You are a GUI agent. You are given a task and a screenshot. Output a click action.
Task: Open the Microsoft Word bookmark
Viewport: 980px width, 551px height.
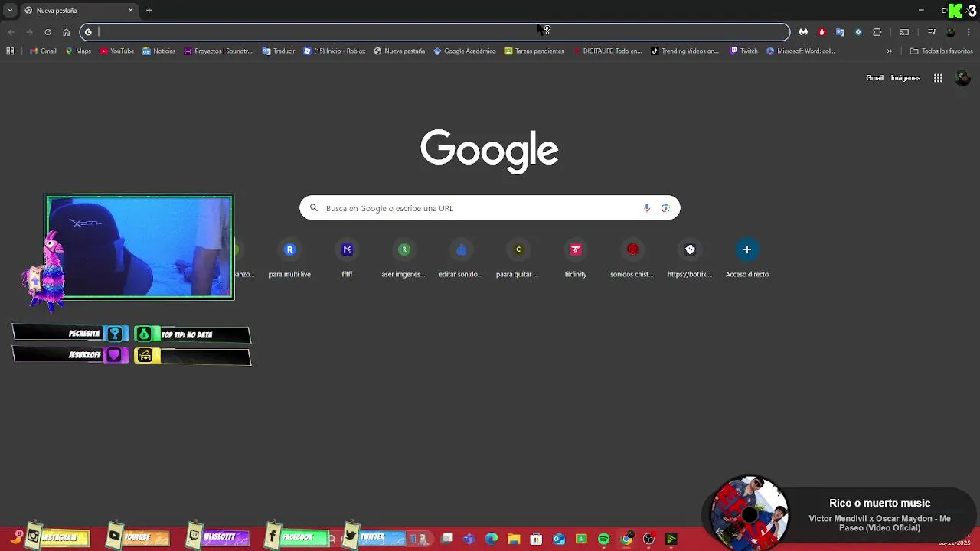pyautogui.click(x=800, y=51)
